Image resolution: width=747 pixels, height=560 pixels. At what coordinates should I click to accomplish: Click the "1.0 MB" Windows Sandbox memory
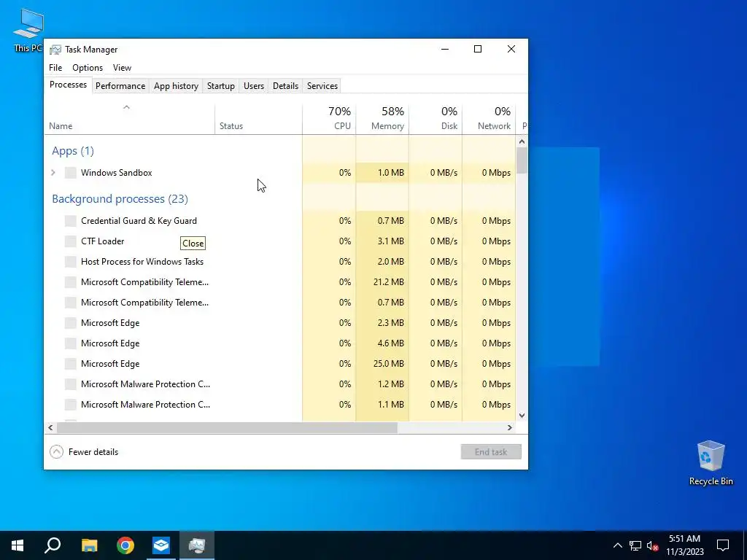point(391,173)
